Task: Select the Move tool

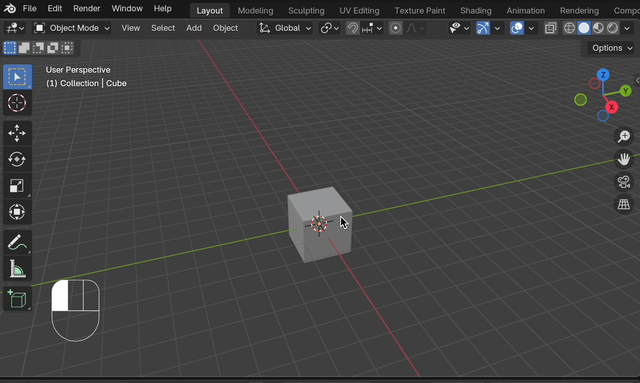Action: pos(17,134)
